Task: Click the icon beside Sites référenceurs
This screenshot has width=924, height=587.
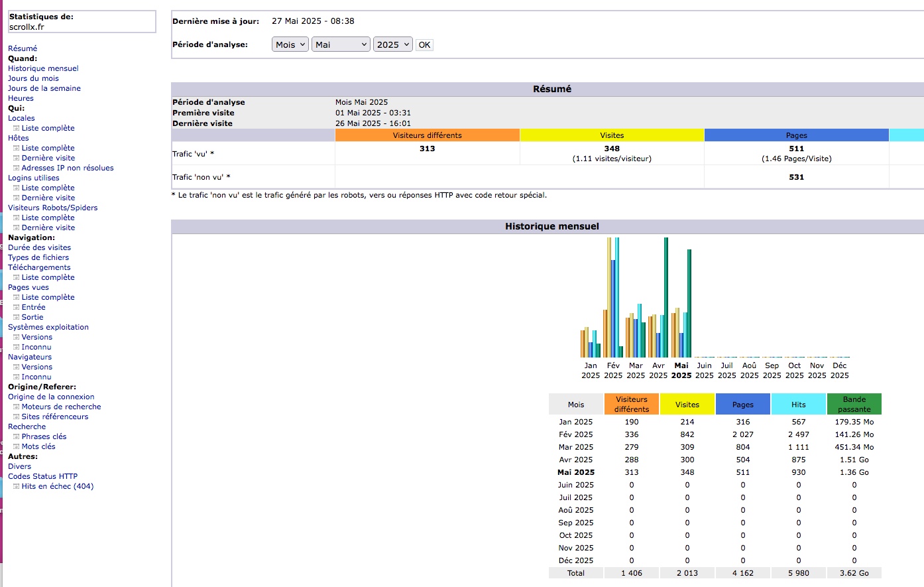Action: 16,417
